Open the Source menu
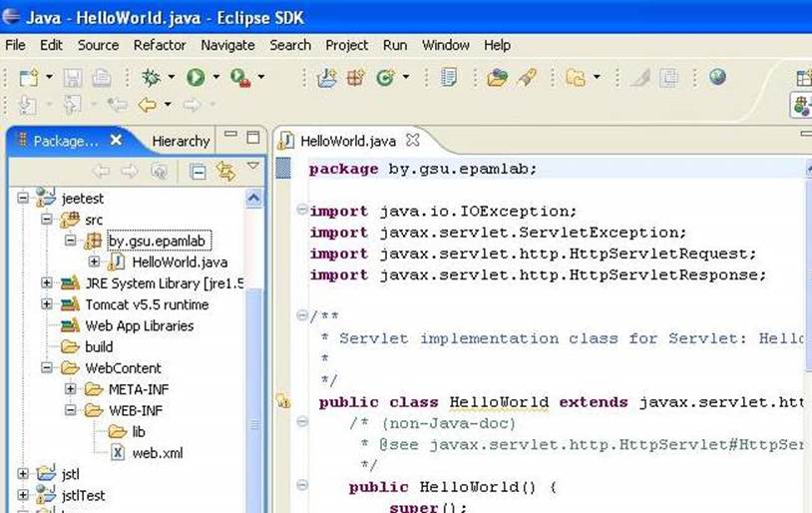812x513 pixels. tap(98, 46)
